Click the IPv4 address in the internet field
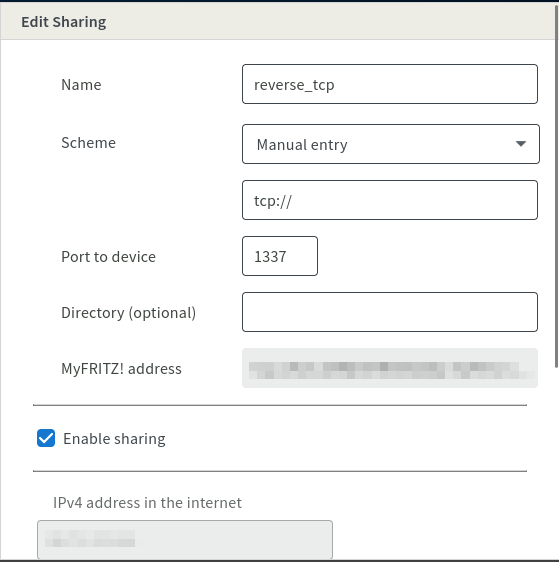Image resolution: width=559 pixels, height=562 pixels. pyautogui.click(x=185, y=539)
